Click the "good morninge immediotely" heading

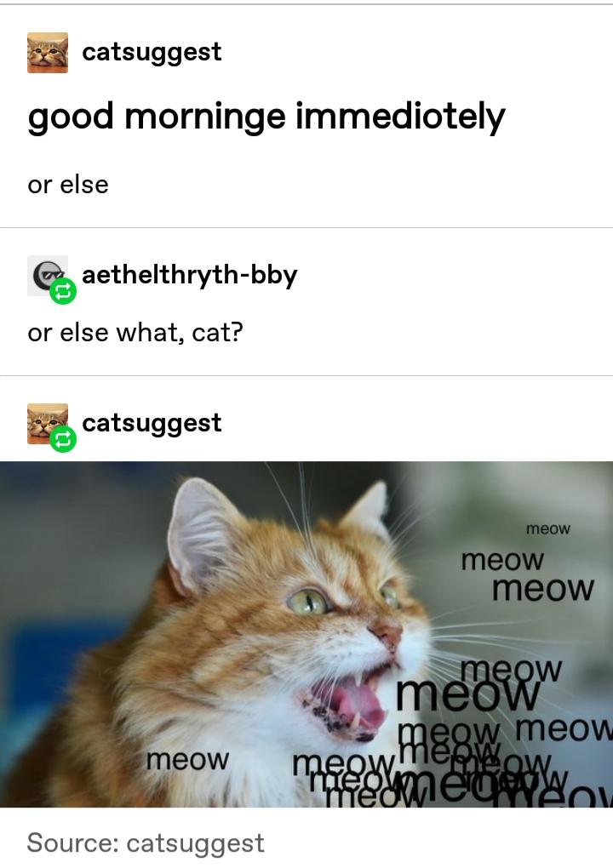pyautogui.click(x=266, y=117)
